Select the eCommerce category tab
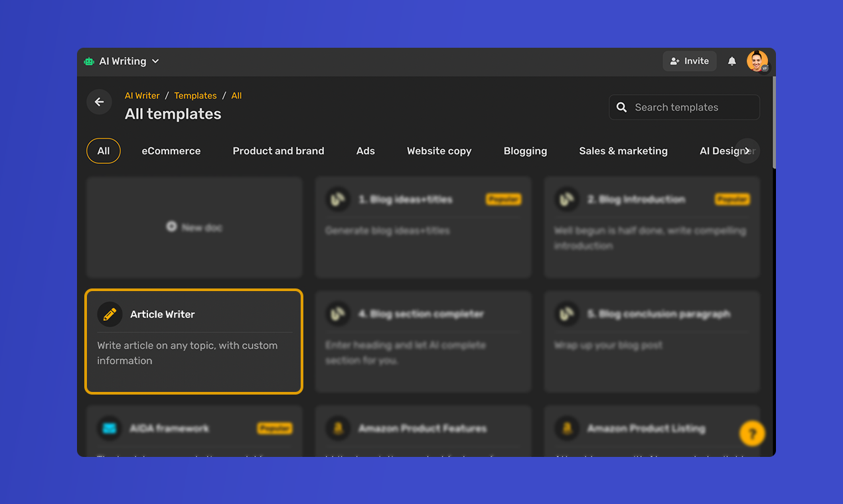Screen dimensions: 843x504 pos(171,151)
